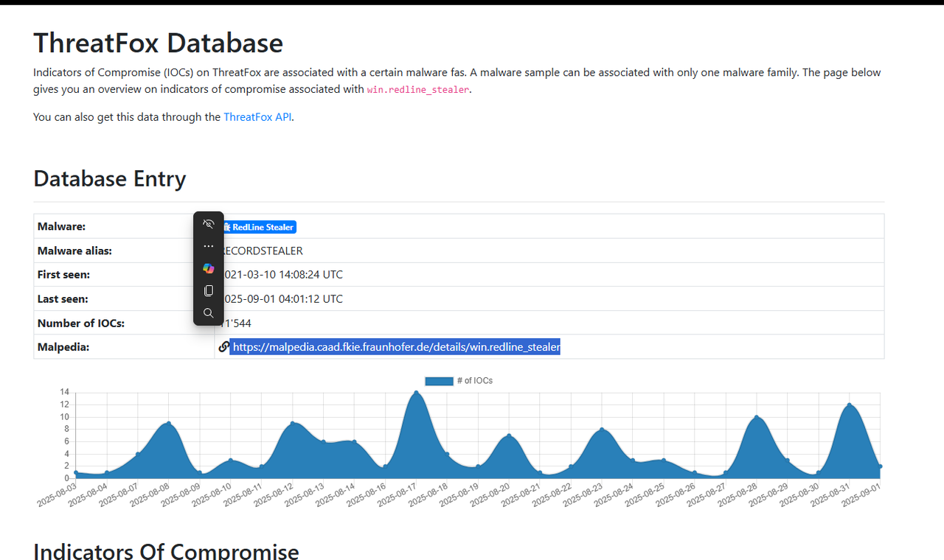944x560 pixels.
Task: Click the RedLine Stealer malware badge
Action: click(x=259, y=227)
